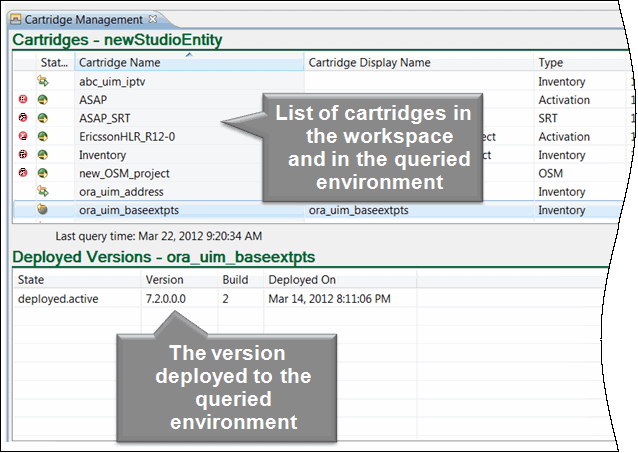638x453 pixels.
Task: Click the red error icon beside EricssonHLR_R12-0
Action: point(23,136)
